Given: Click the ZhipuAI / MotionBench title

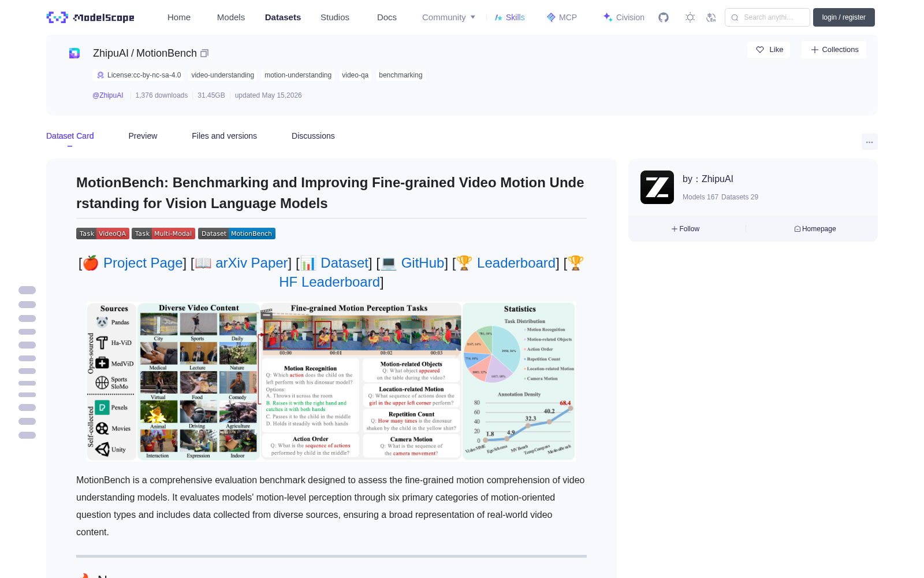Looking at the screenshot, I should (x=145, y=53).
